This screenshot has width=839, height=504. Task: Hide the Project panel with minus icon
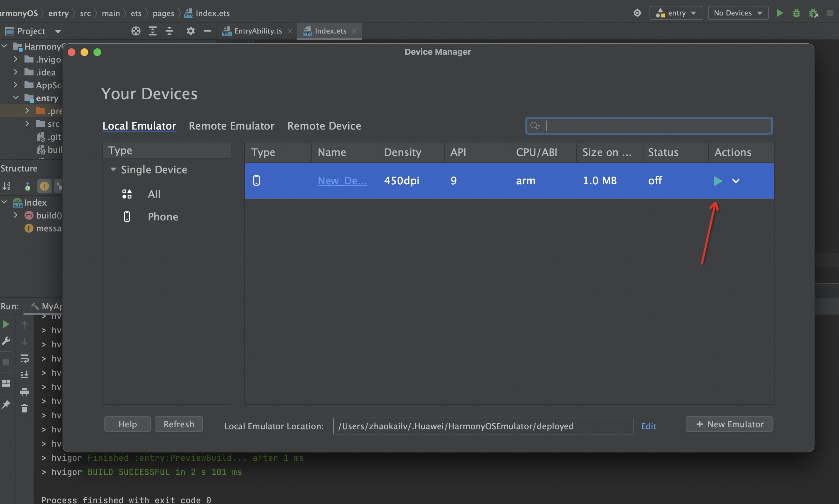(x=207, y=31)
